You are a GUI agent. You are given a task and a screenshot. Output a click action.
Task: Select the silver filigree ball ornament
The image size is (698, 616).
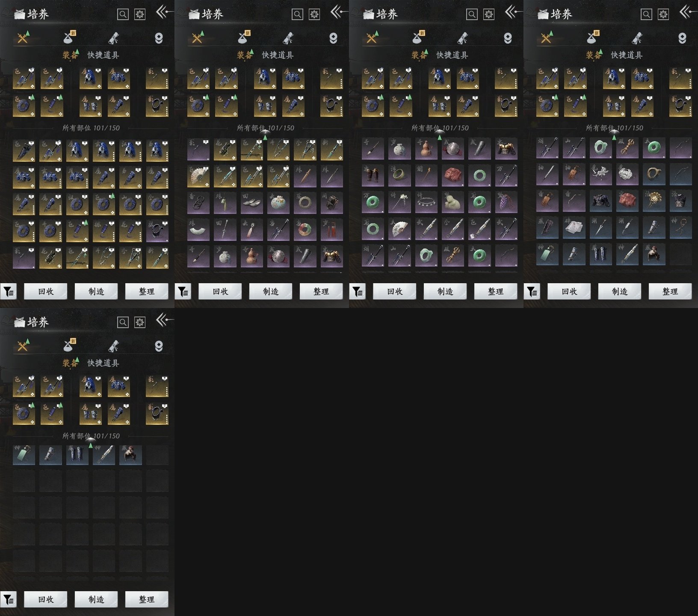coord(627,176)
